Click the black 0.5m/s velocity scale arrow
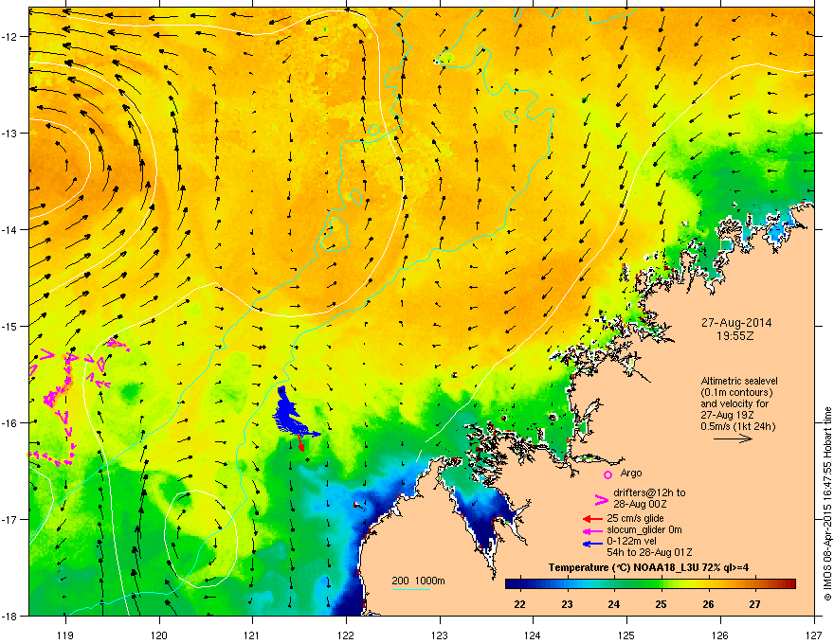The width and height of the screenshot is (834, 644). [x=733, y=438]
